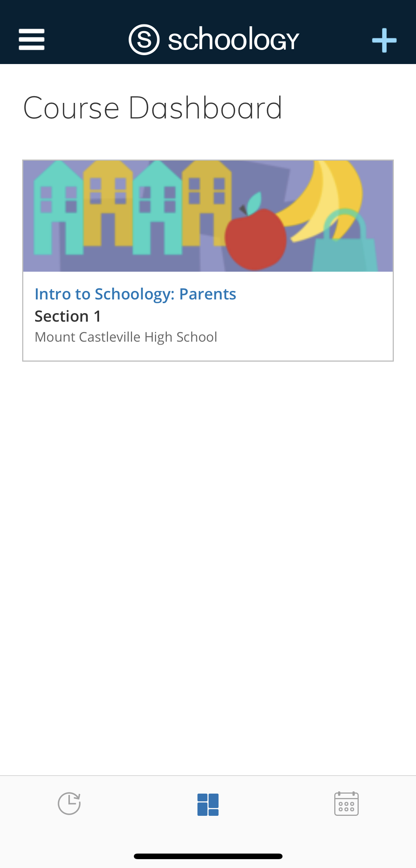Click the circled S Schoology logo
The width and height of the screenshot is (416, 868).
click(144, 40)
